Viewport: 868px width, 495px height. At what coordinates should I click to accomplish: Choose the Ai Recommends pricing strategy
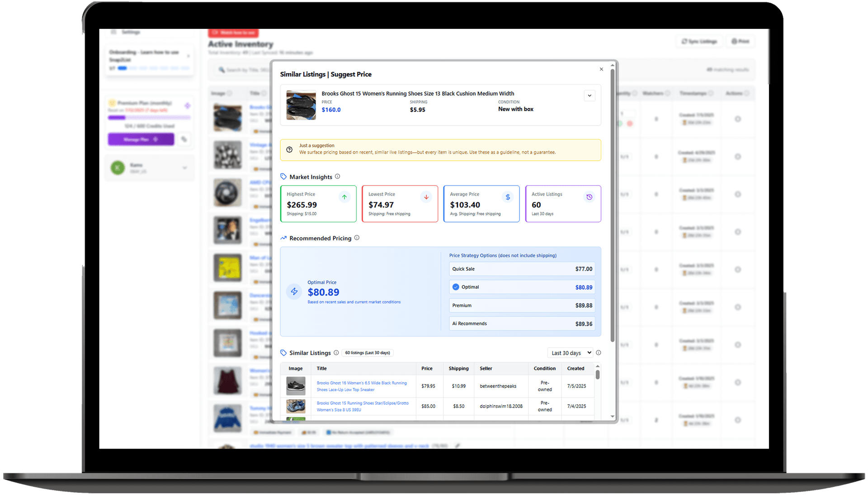[x=521, y=323]
